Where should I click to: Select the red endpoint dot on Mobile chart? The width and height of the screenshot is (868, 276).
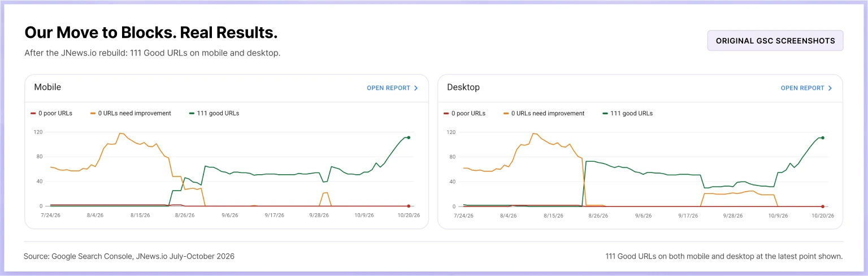click(x=409, y=206)
